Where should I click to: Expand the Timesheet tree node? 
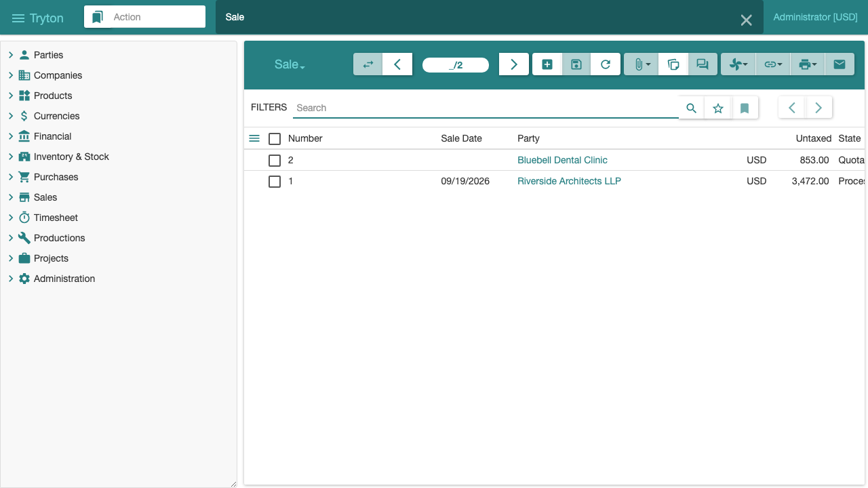click(x=11, y=218)
